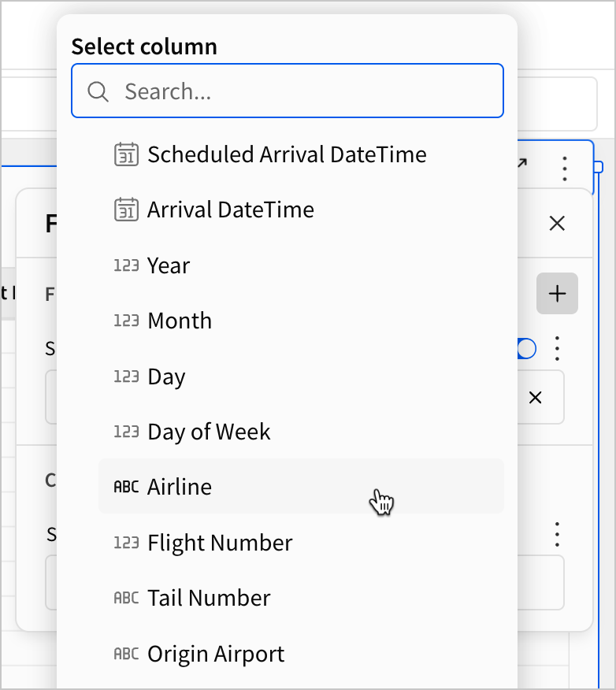Select the Tail Number column
The height and width of the screenshot is (690, 616).
click(209, 598)
